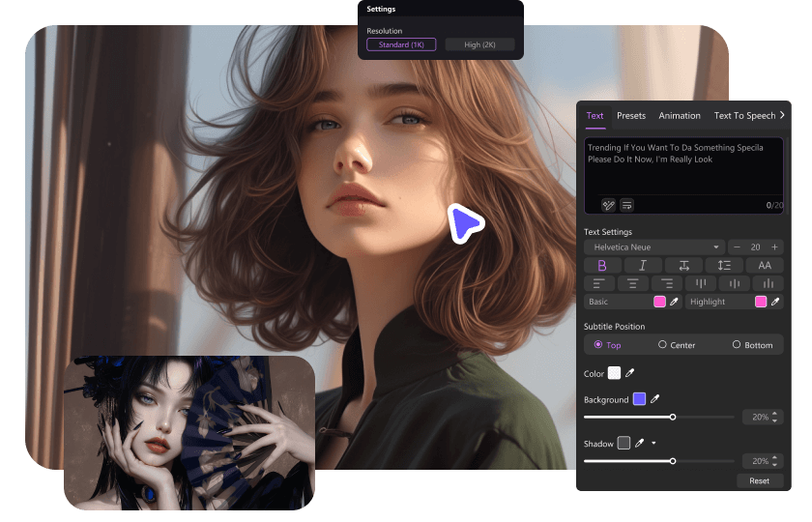Screen dimensions: 812x522
Task: Click the Reset button
Action: (x=759, y=480)
